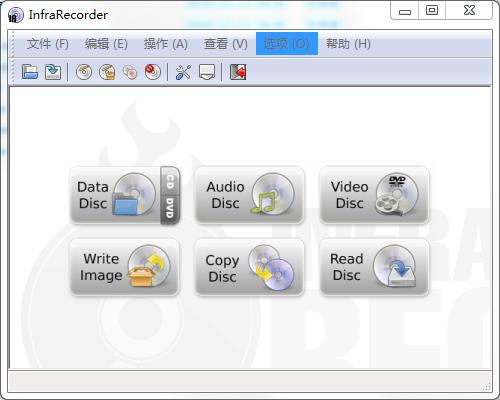Click the devices toolbar icon
The width and height of the screenshot is (500, 400).
pos(207,72)
